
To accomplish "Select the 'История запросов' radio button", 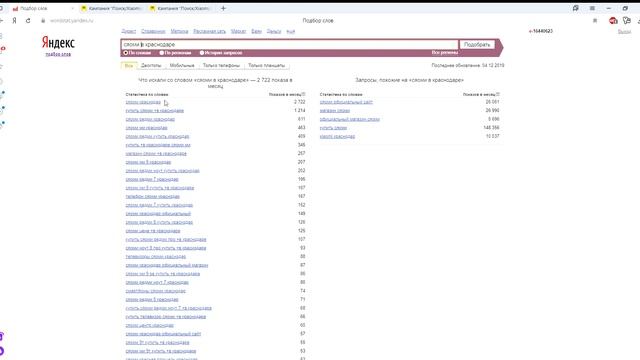I will (x=202, y=53).
